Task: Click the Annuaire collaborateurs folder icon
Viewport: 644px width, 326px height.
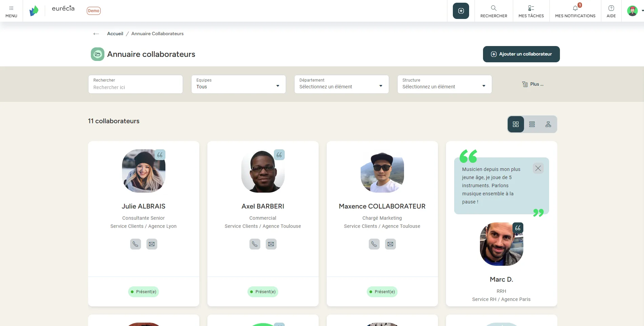Action: point(98,54)
